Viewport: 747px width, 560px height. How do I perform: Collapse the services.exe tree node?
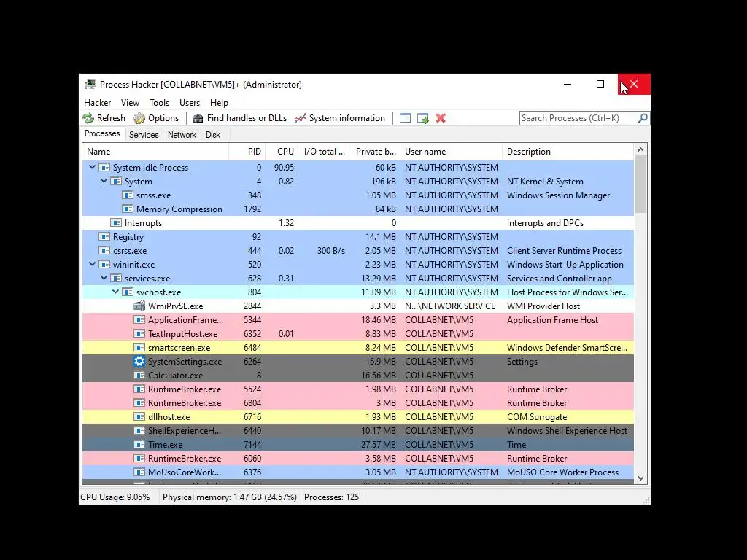tap(104, 278)
